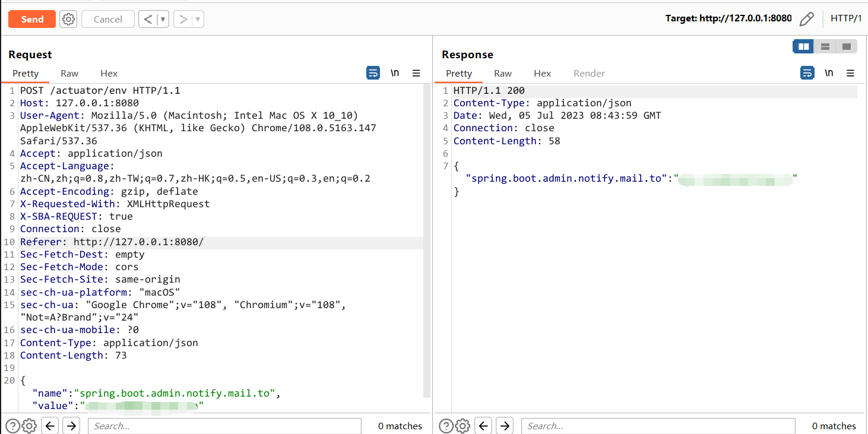Edit target with the pencil icon
This screenshot has height=434, width=868.
point(806,19)
